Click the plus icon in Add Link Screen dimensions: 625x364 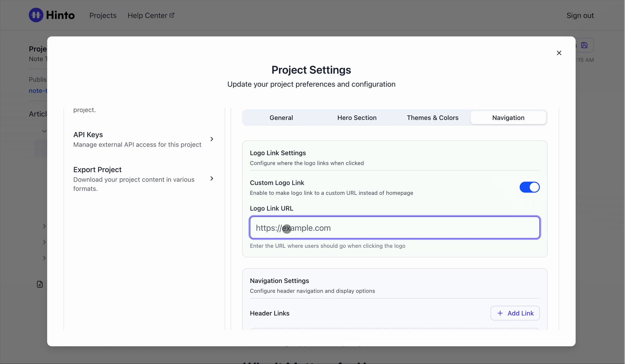click(x=500, y=313)
